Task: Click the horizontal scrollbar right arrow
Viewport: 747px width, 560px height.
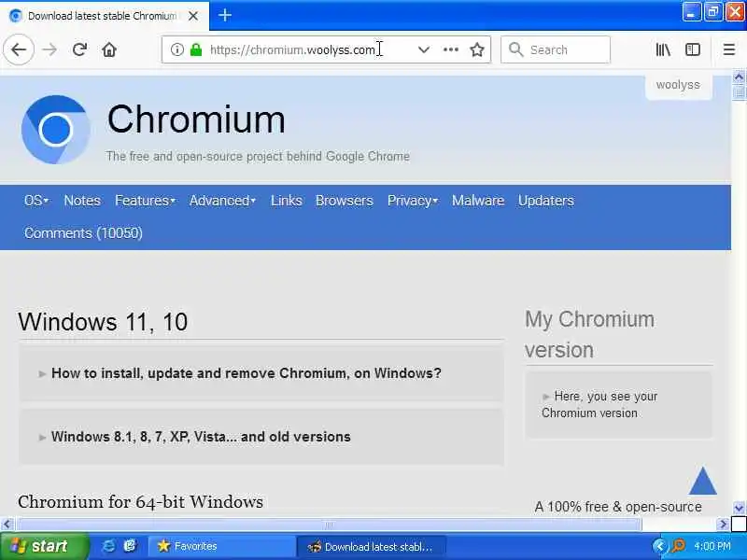Action: (x=723, y=525)
